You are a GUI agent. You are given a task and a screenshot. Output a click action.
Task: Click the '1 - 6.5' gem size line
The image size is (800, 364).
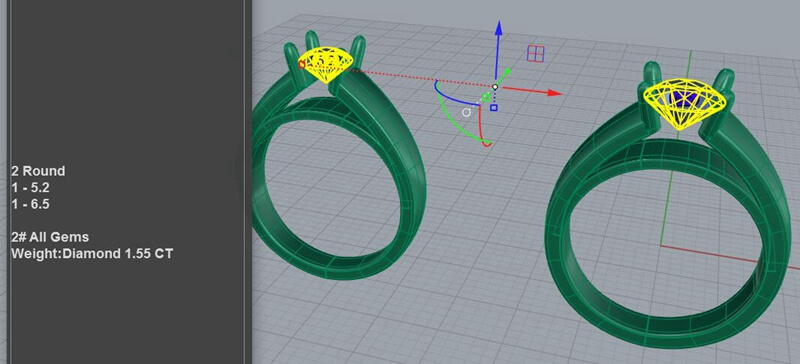coord(30,204)
